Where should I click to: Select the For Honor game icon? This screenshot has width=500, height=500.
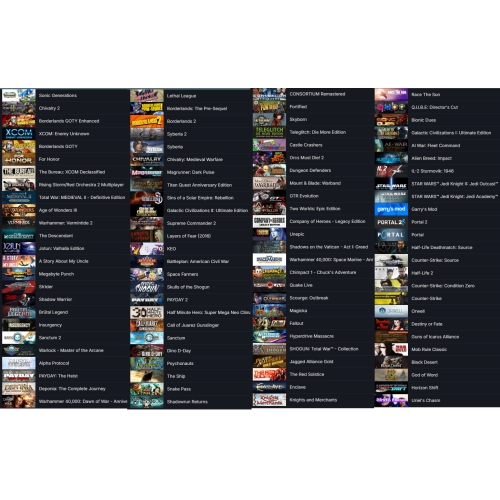(19, 159)
